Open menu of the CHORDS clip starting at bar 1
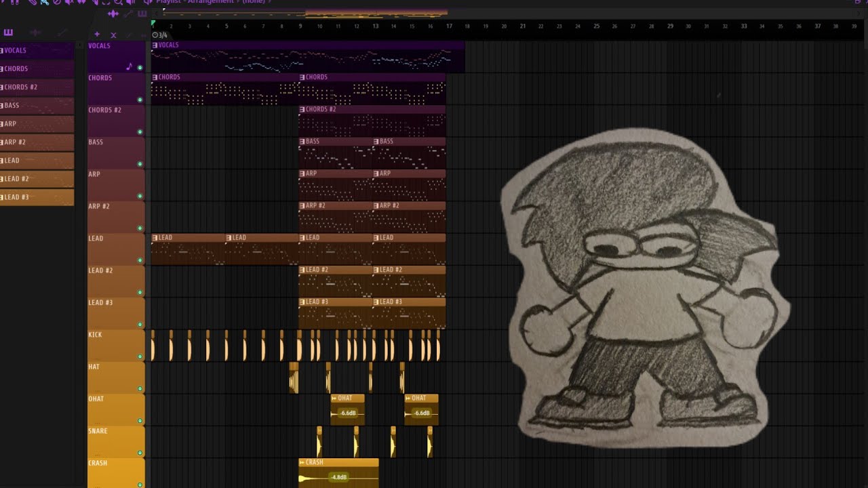This screenshot has width=868, height=488. pyautogui.click(x=155, y=77)
